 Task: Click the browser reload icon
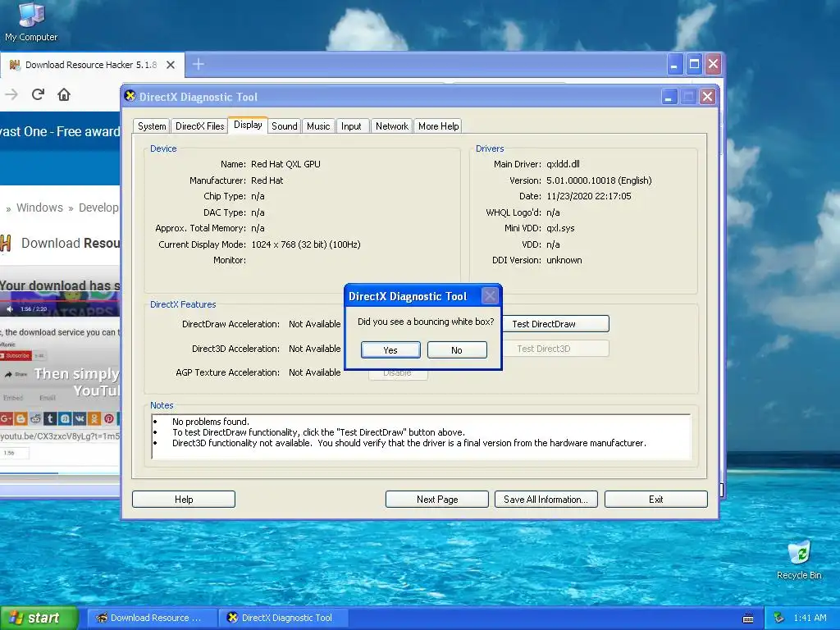pos(38,95)
